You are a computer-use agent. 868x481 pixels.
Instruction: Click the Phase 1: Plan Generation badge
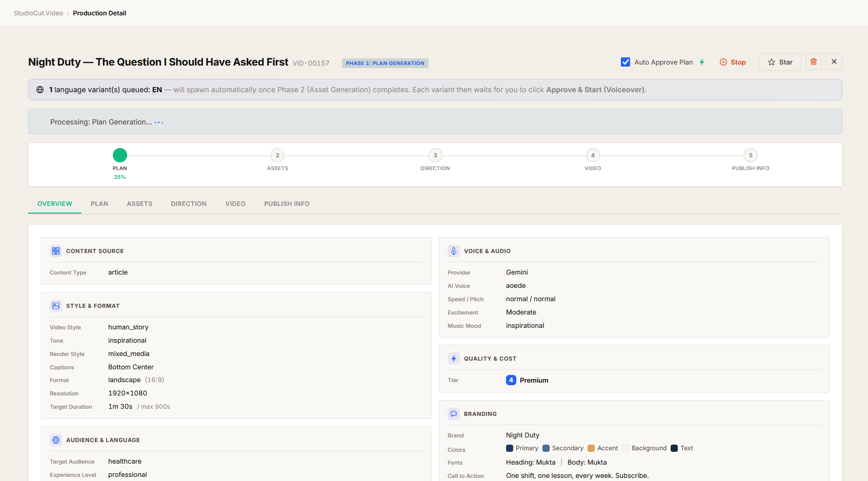click(x=385, y=63)
